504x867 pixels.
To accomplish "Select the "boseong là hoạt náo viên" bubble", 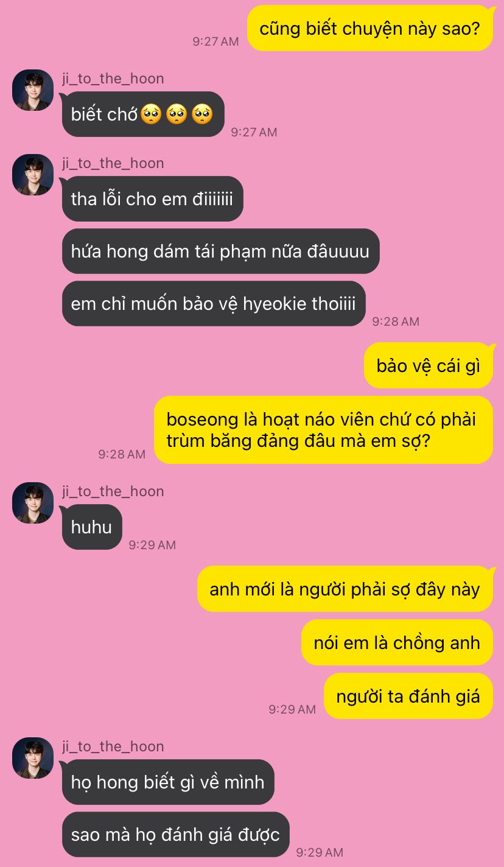I will click(x=323, y=430).
